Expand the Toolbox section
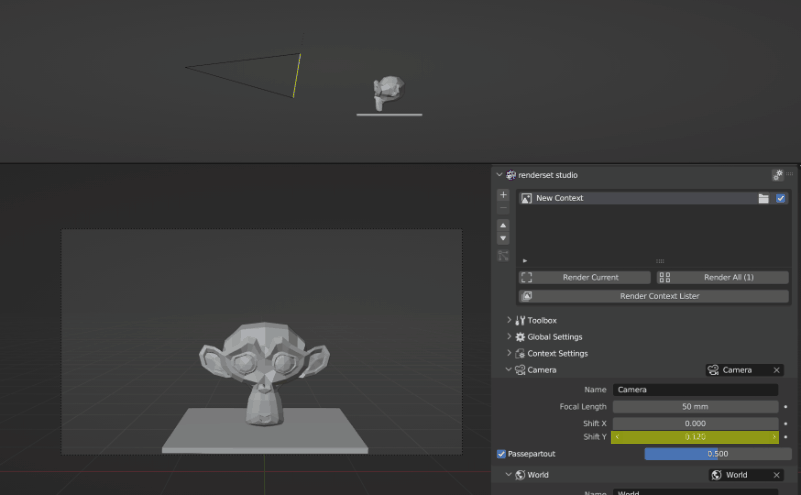Screen dimensions: 801x495 coord(509,320)
